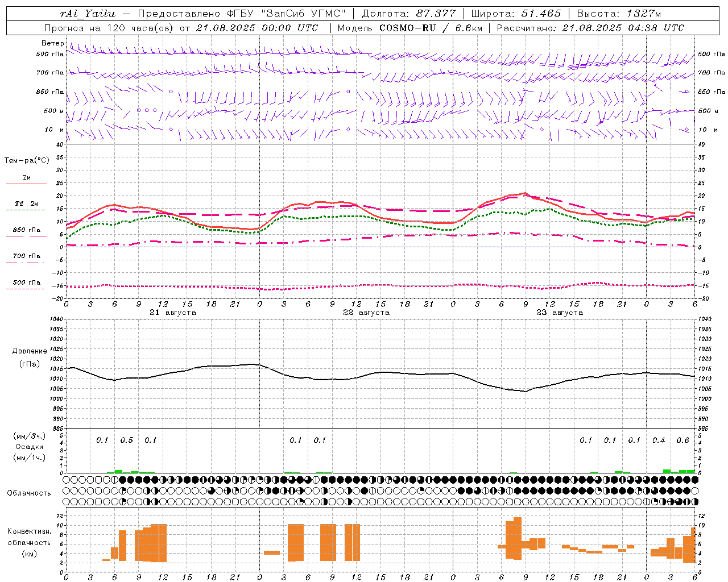Click the Осадки panel label
This screenshot has height=582, width=728.
pyautogui.click(x=30, y=447)
